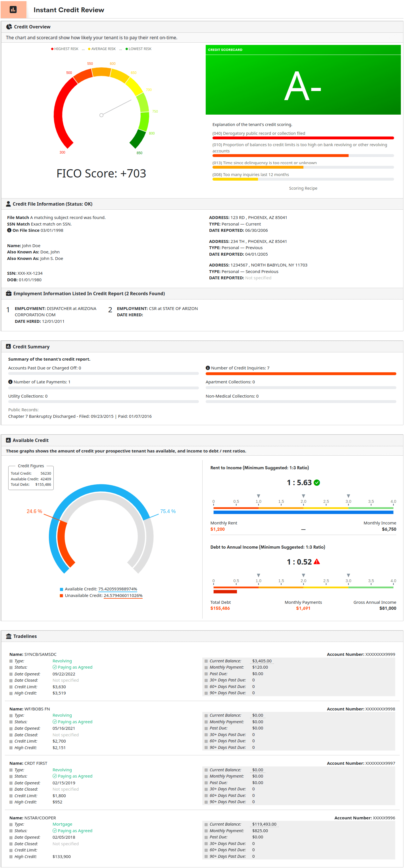Click the Monthly Income $6,750 value

(x=389, y=529)
